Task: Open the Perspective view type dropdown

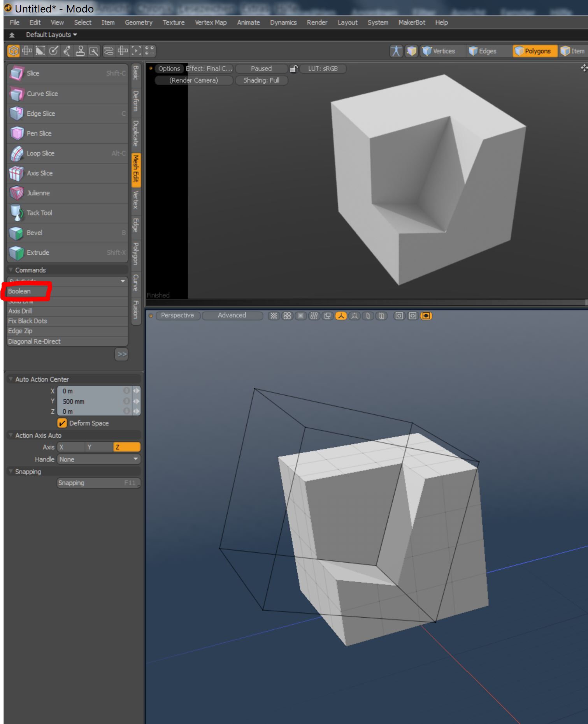Action: [x=178, y=315]
